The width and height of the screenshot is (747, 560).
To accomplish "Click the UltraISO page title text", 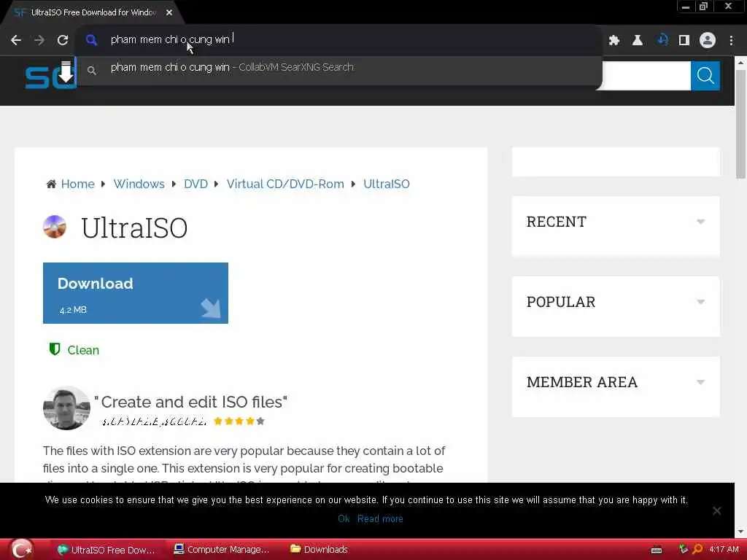I will [134, 227].
